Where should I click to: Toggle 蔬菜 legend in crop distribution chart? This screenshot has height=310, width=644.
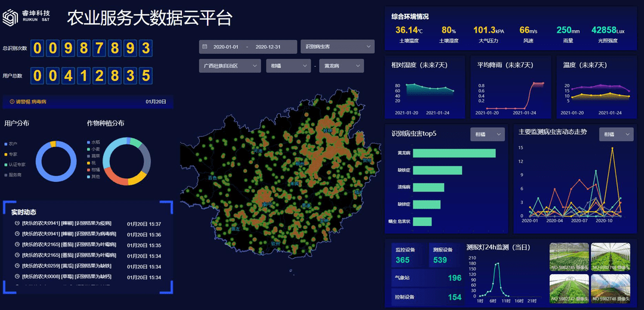[94, 156]
